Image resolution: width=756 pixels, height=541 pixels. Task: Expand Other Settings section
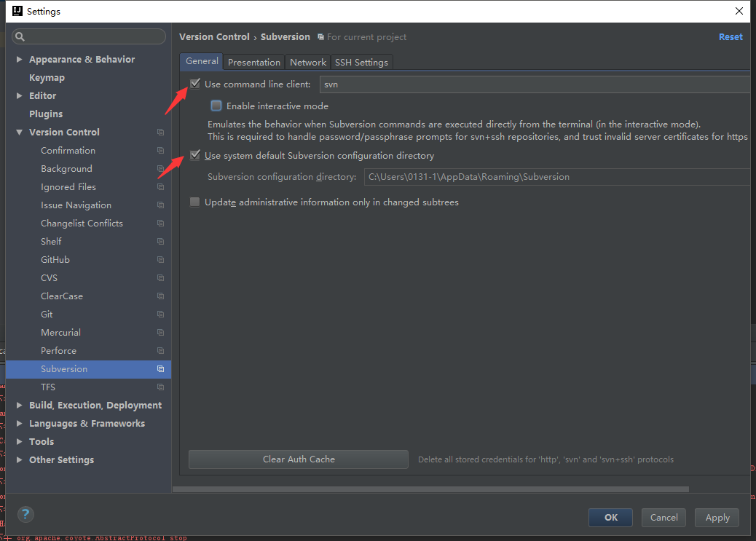tap(19, 460)
